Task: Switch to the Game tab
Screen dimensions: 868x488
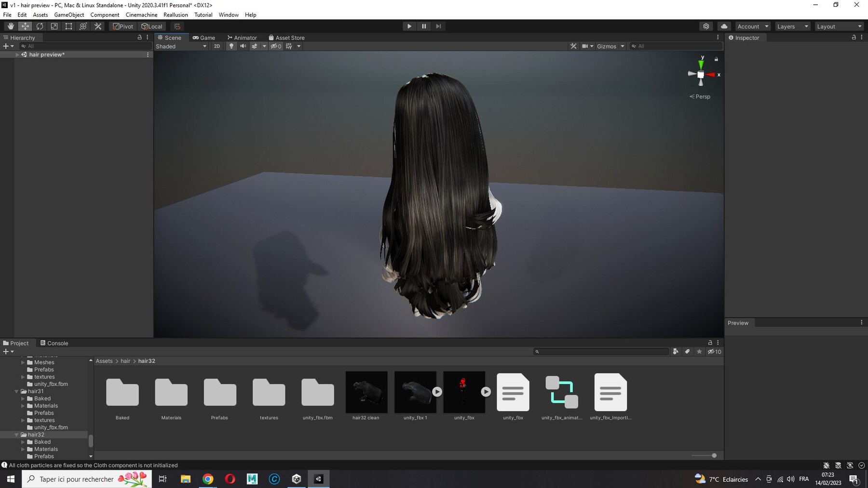Action: pos(204,38)
